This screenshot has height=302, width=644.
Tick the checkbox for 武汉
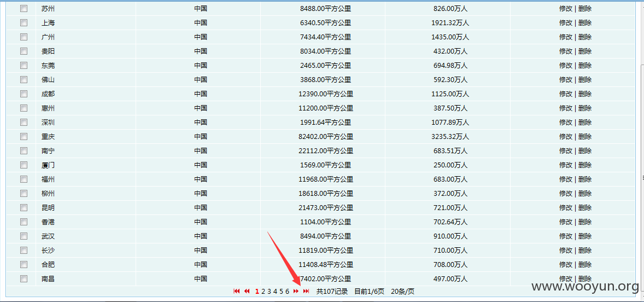(x=24, y=236)
